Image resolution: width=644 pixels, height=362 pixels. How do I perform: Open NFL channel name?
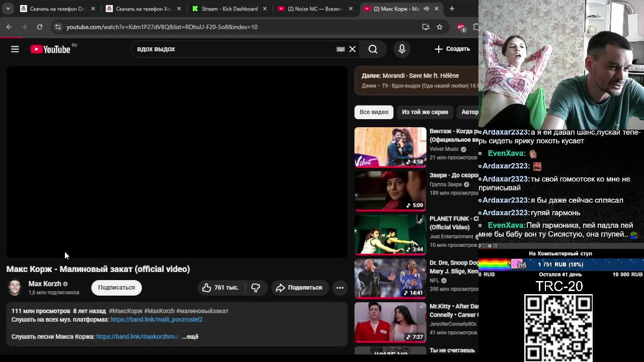pyautogui.click(x=435, y=281)
